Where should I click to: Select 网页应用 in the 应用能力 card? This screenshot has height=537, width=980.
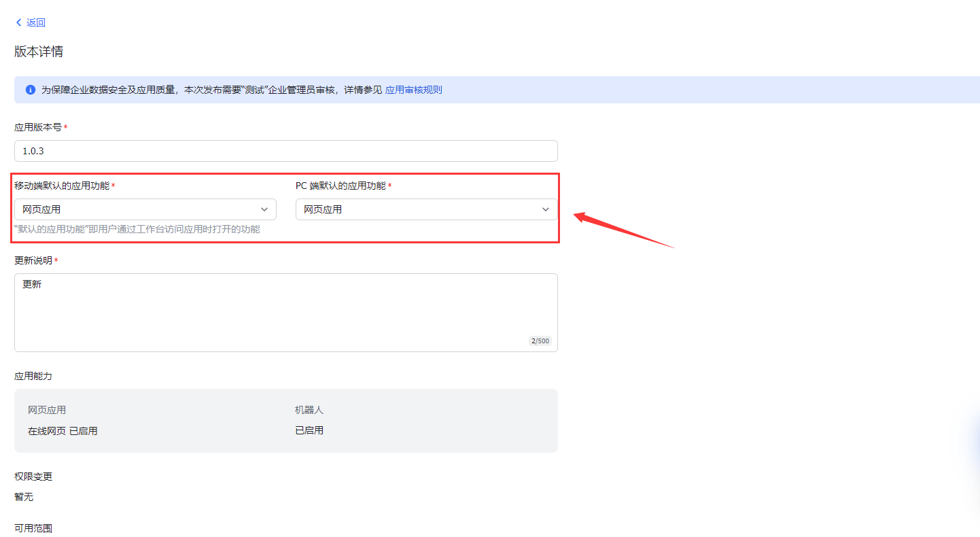(47, 410)
